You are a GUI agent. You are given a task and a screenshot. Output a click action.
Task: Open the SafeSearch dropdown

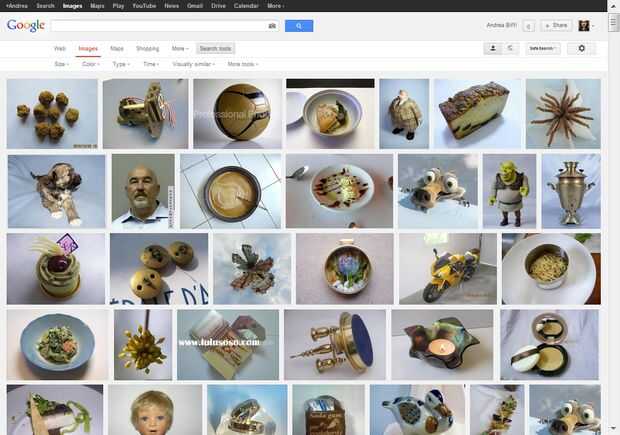tap(543, 48)
